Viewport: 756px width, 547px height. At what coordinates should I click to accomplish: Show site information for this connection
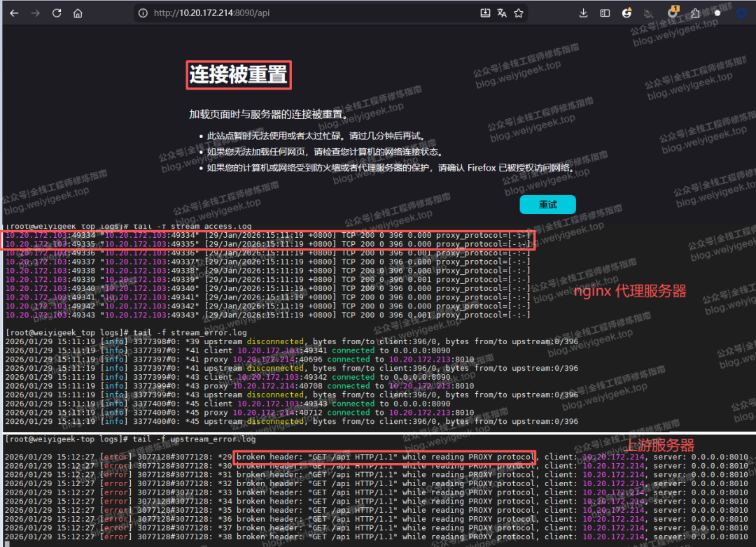coord(143,13)
